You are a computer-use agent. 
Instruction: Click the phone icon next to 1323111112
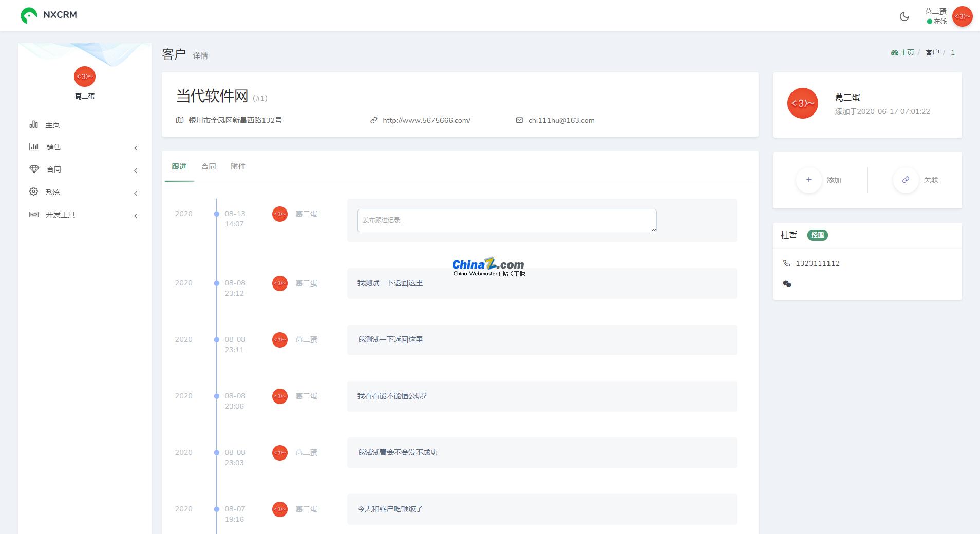click(786, 263)
